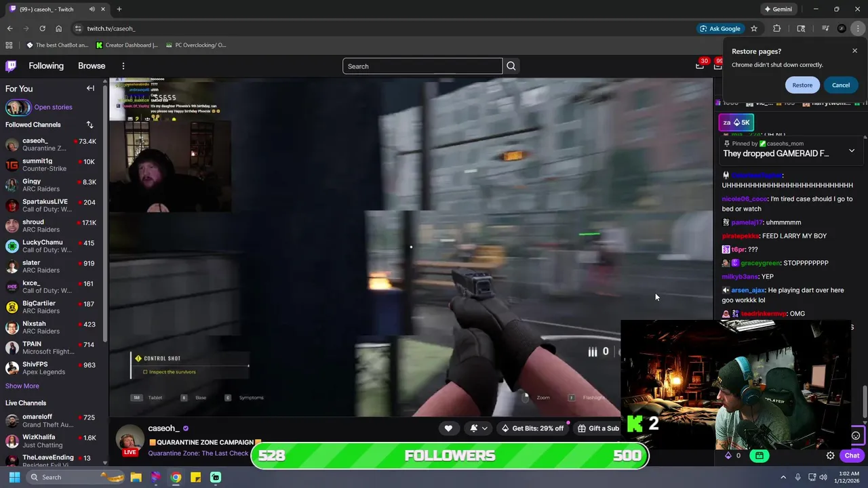Open the Twitch more options menu beside Browse

coord(123,66)
